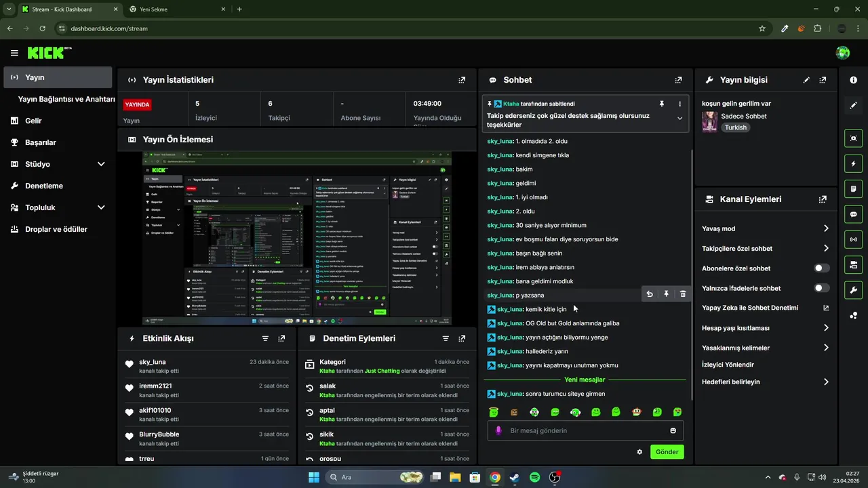
Task: Toggle the screen preview widget in right sidebar
Action: click(853, 138)
